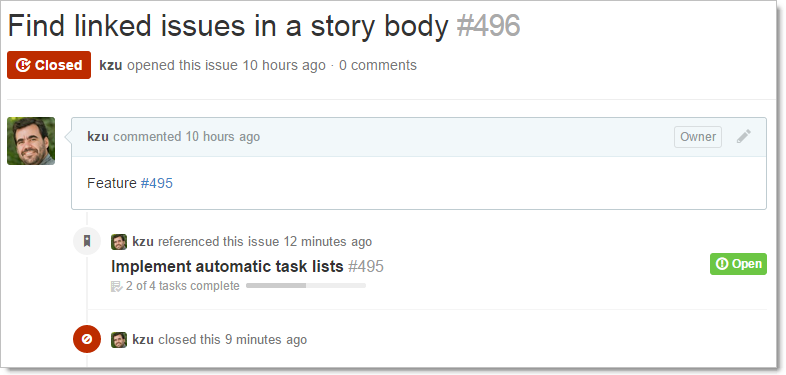Click the #496 issue number in title
Screen dimensions: 786x375
point(488,26)
